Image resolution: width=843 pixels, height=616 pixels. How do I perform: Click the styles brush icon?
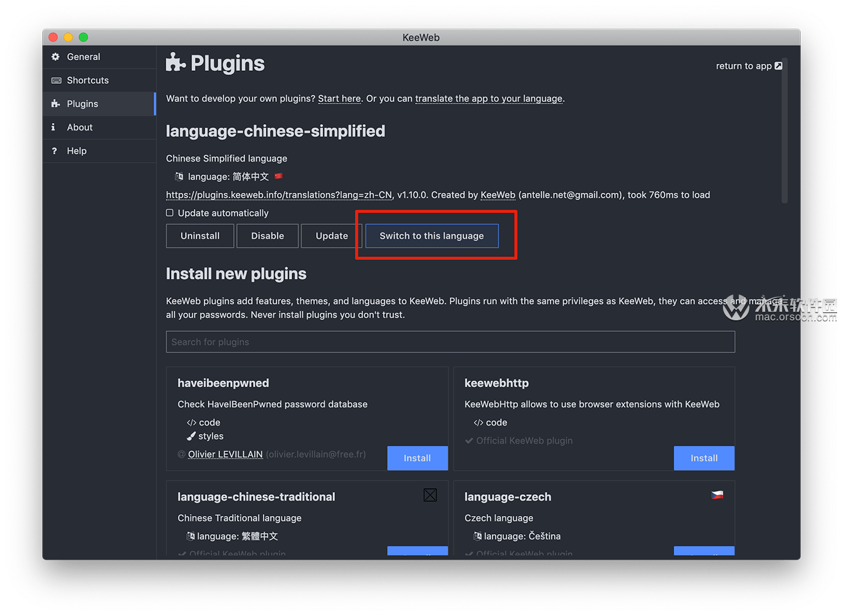191,436
